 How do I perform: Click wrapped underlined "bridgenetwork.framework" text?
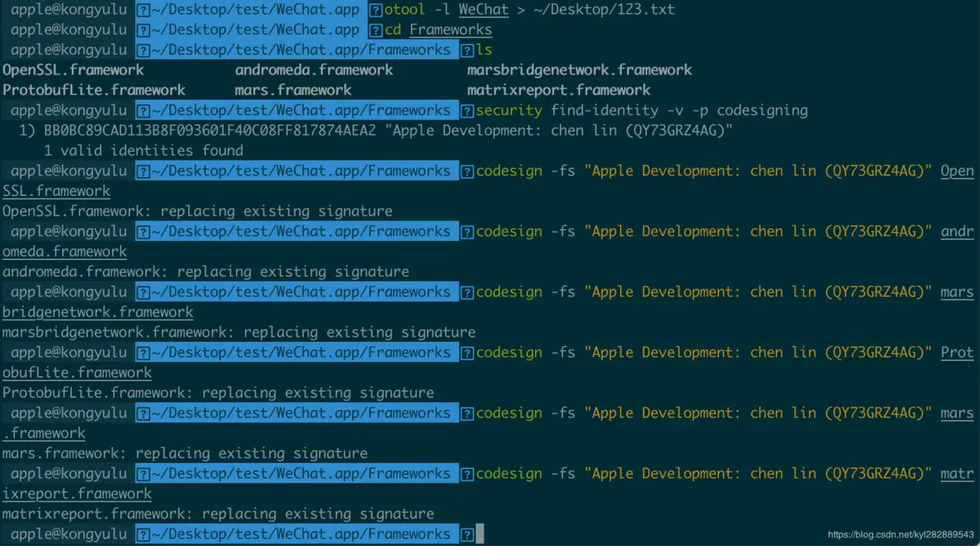point(98,312)
